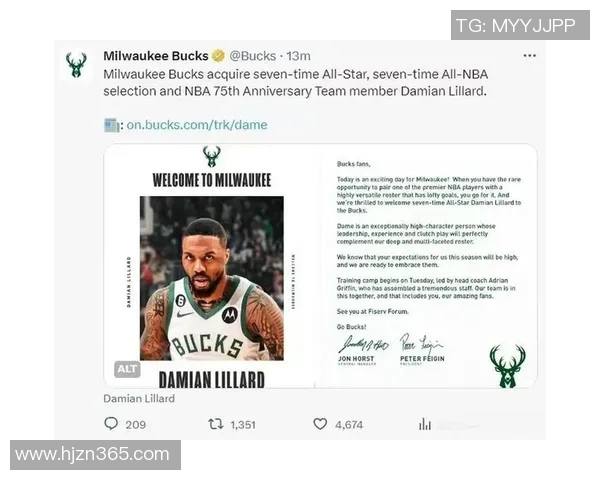Show the ALT image description badge
The image size is (600, 480).
[127, 369]
